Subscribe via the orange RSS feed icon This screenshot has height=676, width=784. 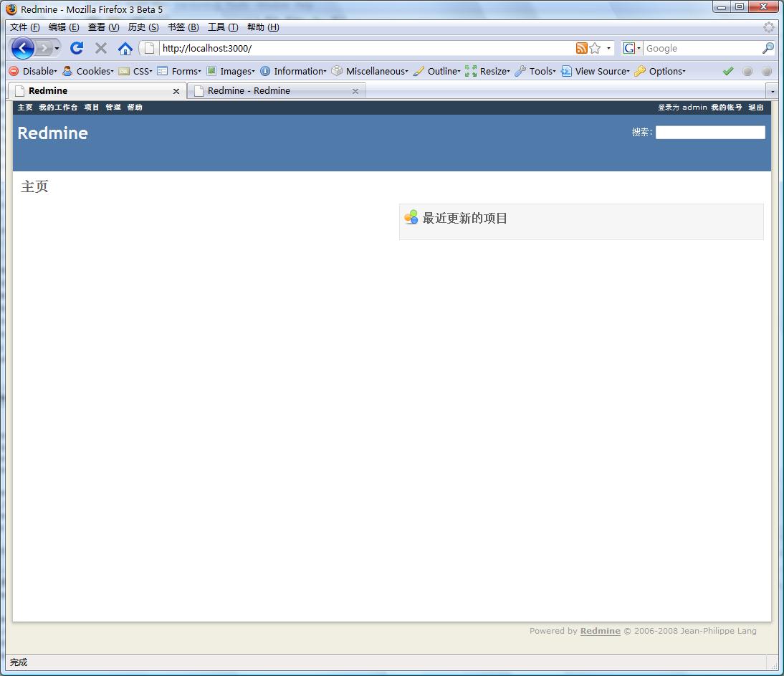tap(581, 48)
